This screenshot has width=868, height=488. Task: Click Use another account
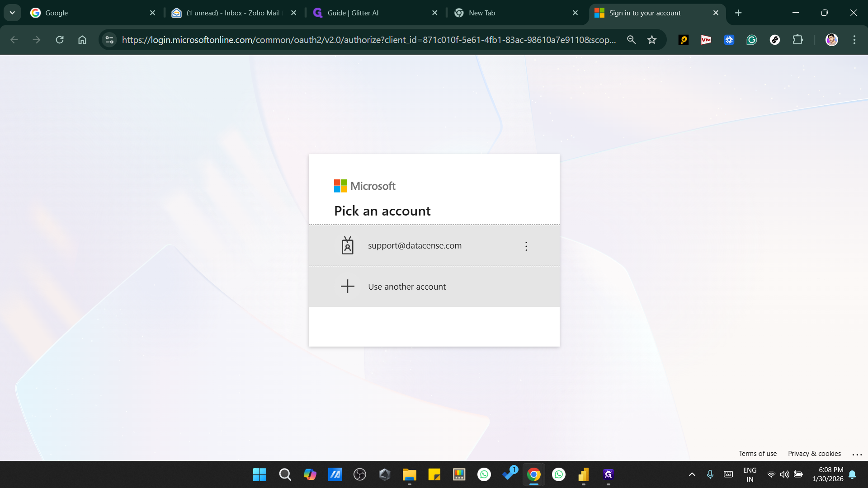click(406, 286)
